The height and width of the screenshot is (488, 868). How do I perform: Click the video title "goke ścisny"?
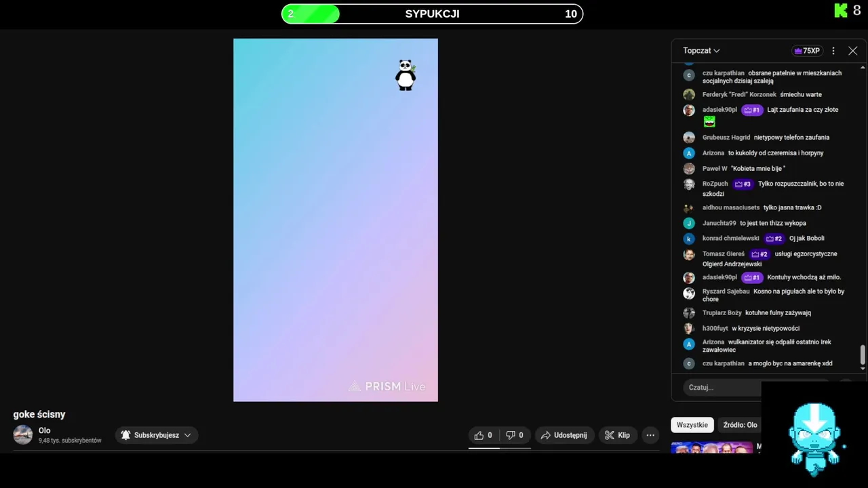pyautogui.click(x=39, y=414)
